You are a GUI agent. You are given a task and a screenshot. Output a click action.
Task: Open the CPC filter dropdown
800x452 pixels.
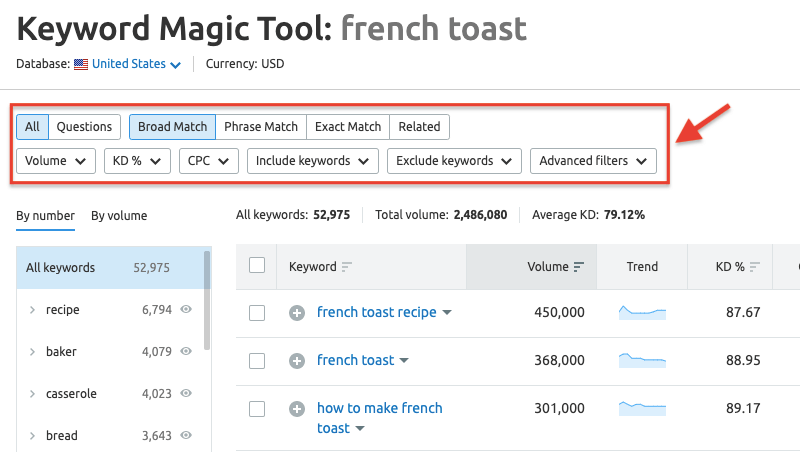pos(209,161)
